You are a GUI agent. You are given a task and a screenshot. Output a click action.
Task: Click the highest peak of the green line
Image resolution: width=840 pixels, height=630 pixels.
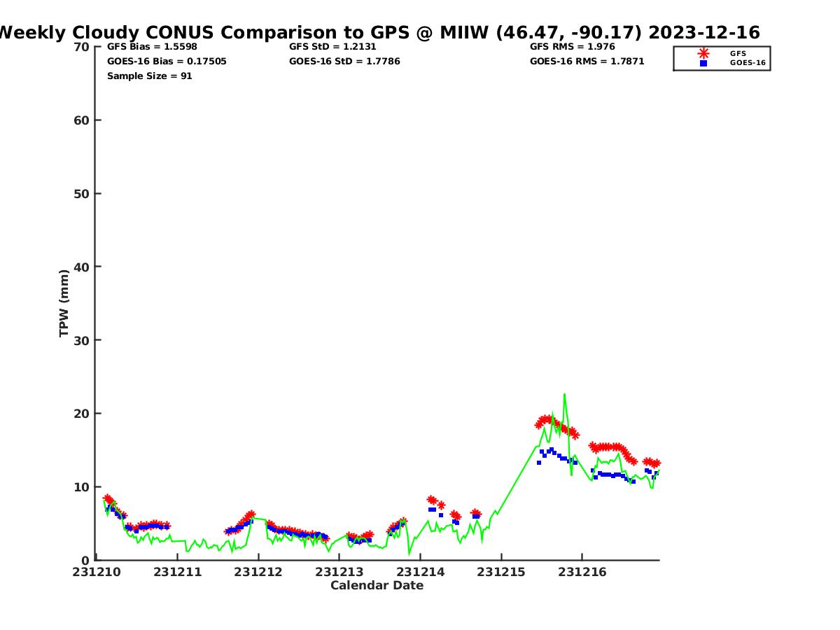[x=564, y=395]
